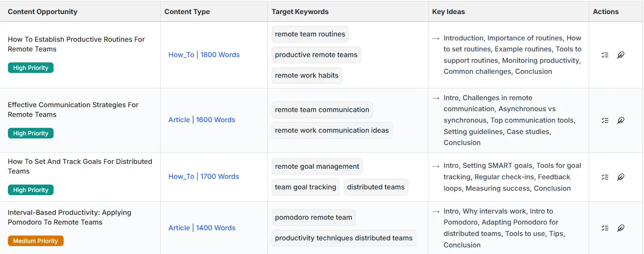Image resolution: width=644 pixels, height=254 pixels.
Task: Click the orange Medium Priority badge
Action: pos(36,241)
